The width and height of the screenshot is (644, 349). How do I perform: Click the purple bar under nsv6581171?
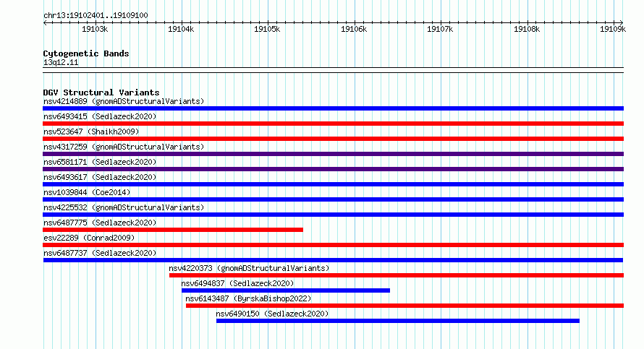pyautogui.click(x=333, y=169)
